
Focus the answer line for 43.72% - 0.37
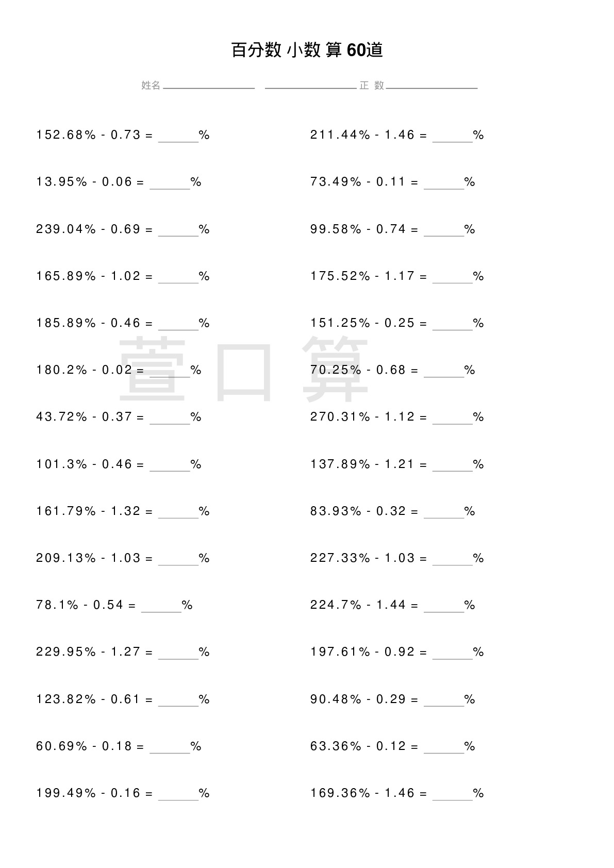tap(170, 419)
